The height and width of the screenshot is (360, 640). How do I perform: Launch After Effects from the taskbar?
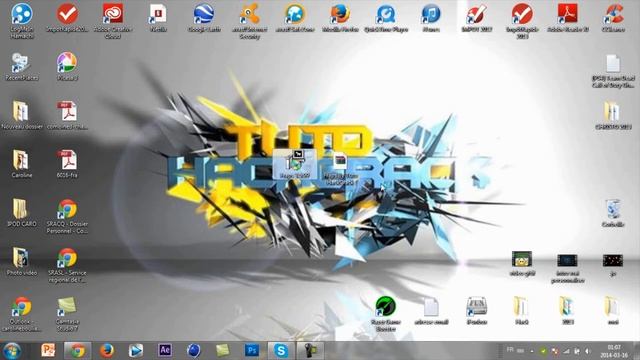[x=165, y=351]
